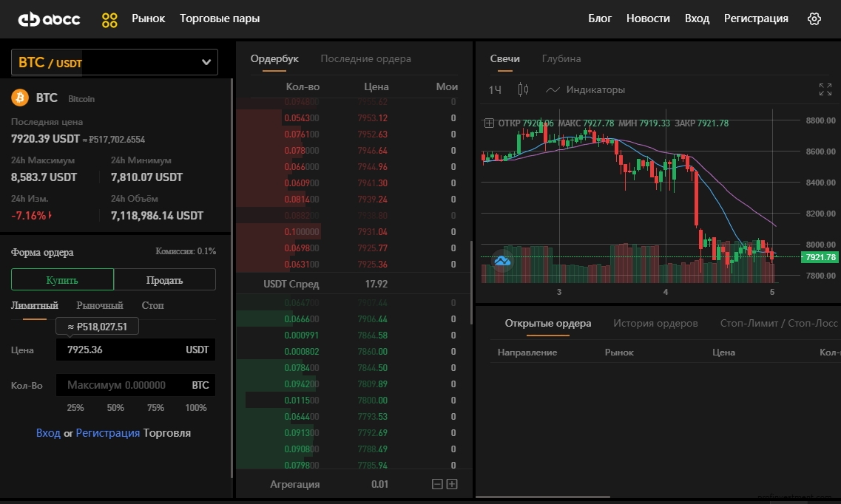
Task: Open История ордеров tab
Action: point(655,324)
